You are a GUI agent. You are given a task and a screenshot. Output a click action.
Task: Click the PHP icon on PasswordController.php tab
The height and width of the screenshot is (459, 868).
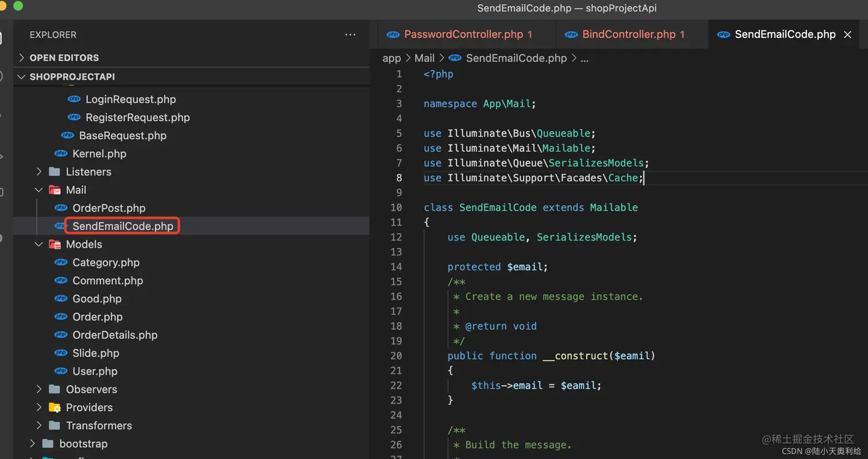coord(393,34)
